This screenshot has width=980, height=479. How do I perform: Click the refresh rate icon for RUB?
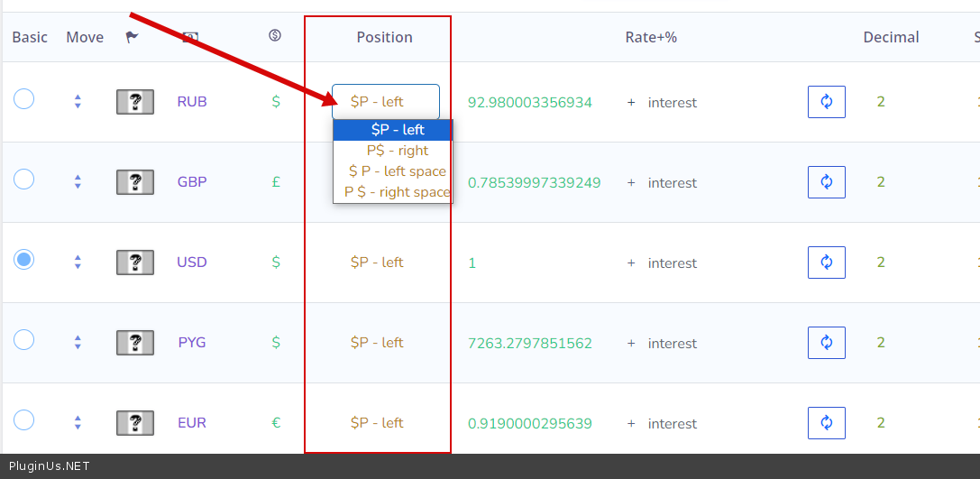tap(826, 102)
